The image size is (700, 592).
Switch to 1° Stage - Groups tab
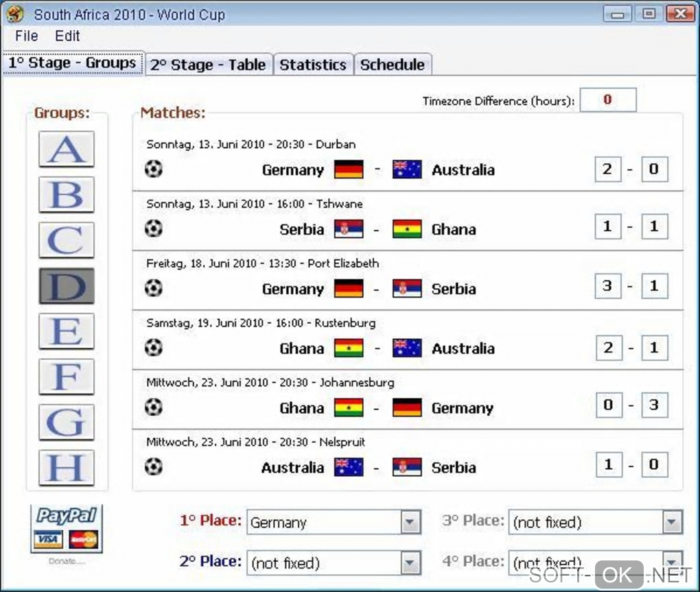(72, 63)
